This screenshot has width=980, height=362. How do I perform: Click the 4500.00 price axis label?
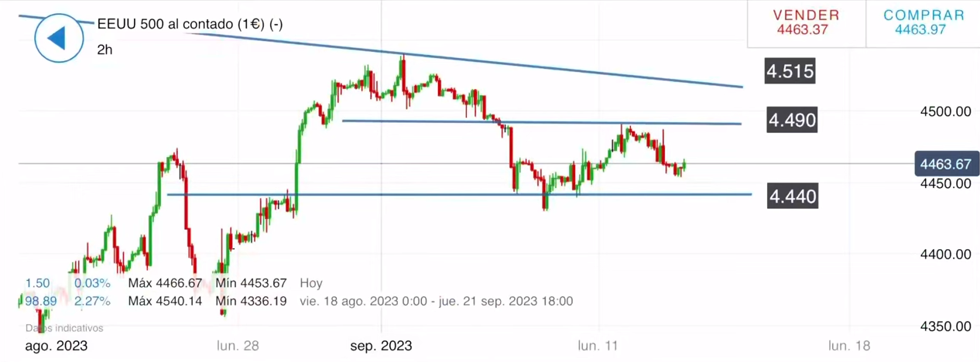945,111
